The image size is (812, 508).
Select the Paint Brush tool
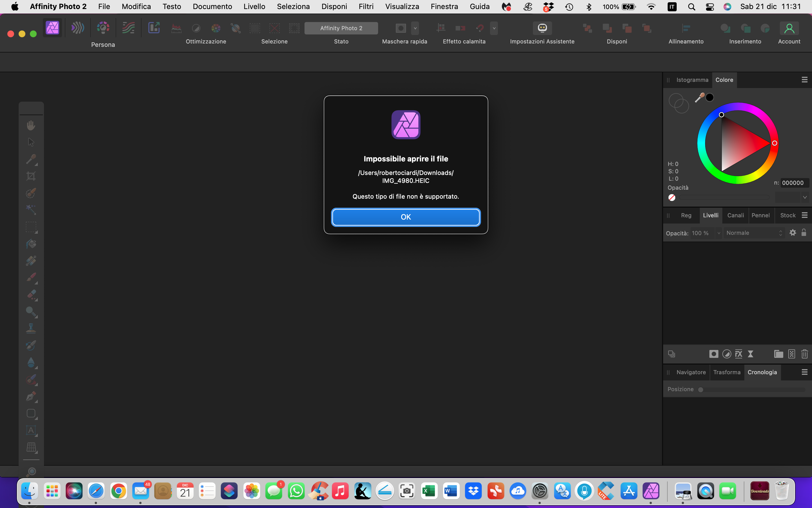coord(31,278)
